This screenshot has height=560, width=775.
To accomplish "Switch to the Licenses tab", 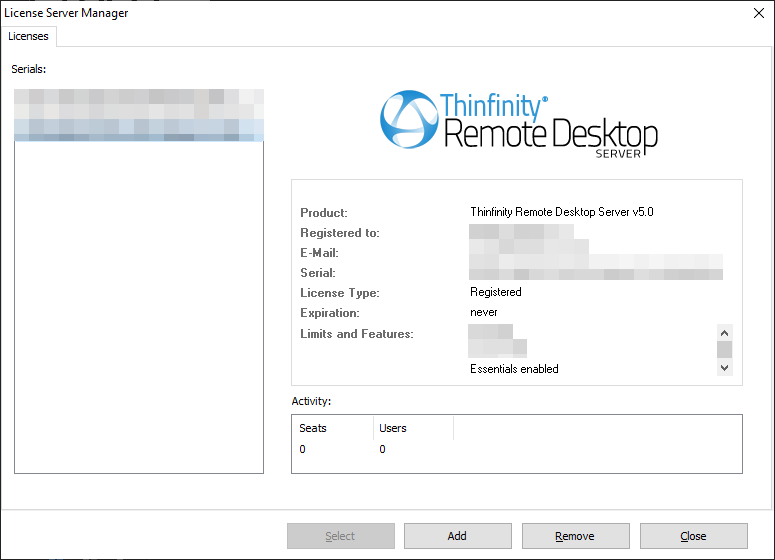I will coord(28,36).
